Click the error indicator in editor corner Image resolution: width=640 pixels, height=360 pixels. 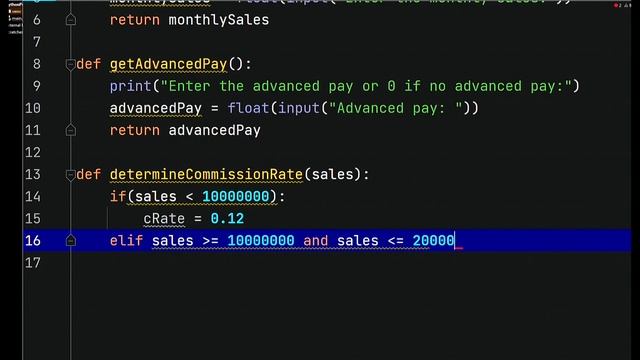click(617, 5)
